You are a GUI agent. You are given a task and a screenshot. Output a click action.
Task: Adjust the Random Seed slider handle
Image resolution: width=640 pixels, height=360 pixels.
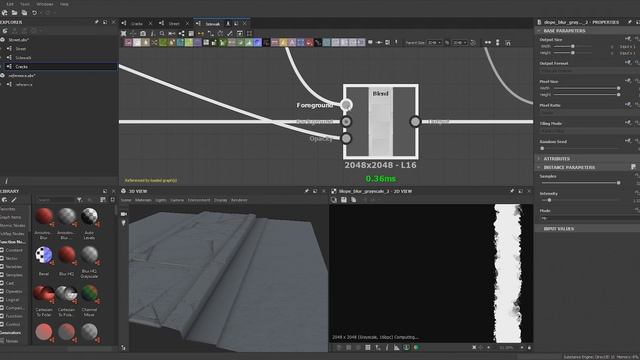coord(542,149)
